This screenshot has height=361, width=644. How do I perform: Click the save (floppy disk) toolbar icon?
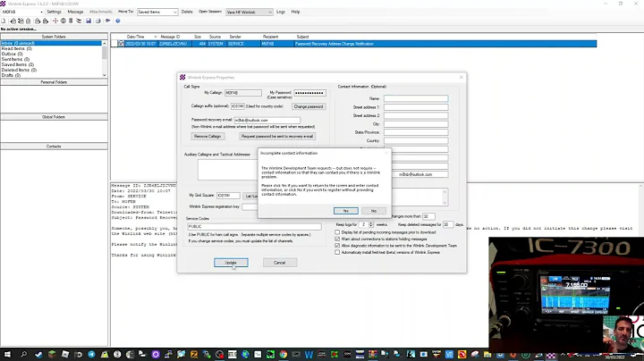[x=89, y=21]
